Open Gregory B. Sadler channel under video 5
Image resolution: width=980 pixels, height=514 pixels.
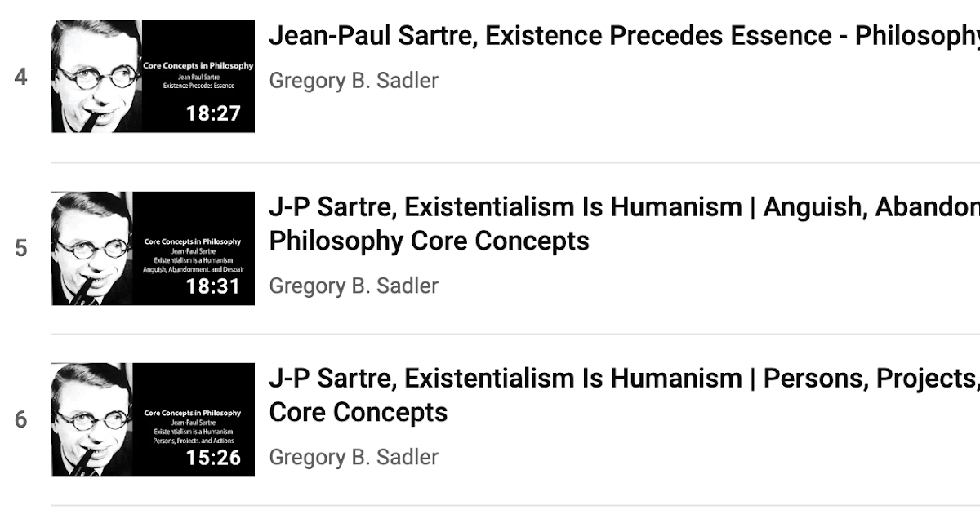click(354, 286)
